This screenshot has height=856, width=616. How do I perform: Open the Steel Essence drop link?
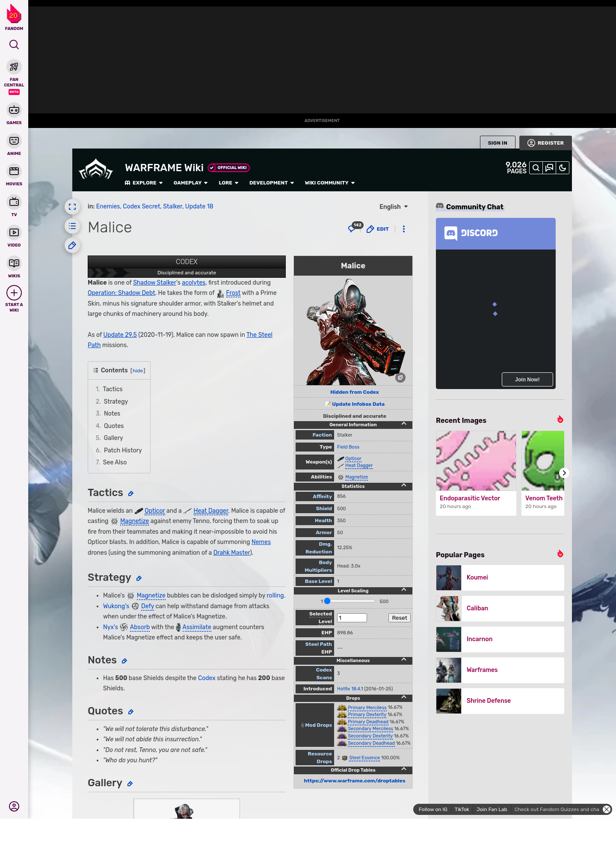click(364, 758)
